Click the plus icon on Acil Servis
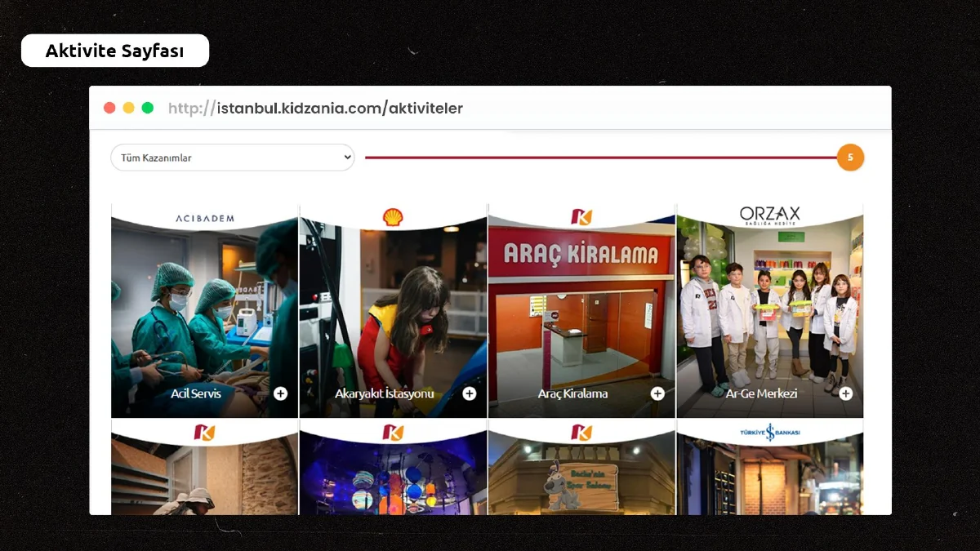980x551 pixels. pos(281,393)
